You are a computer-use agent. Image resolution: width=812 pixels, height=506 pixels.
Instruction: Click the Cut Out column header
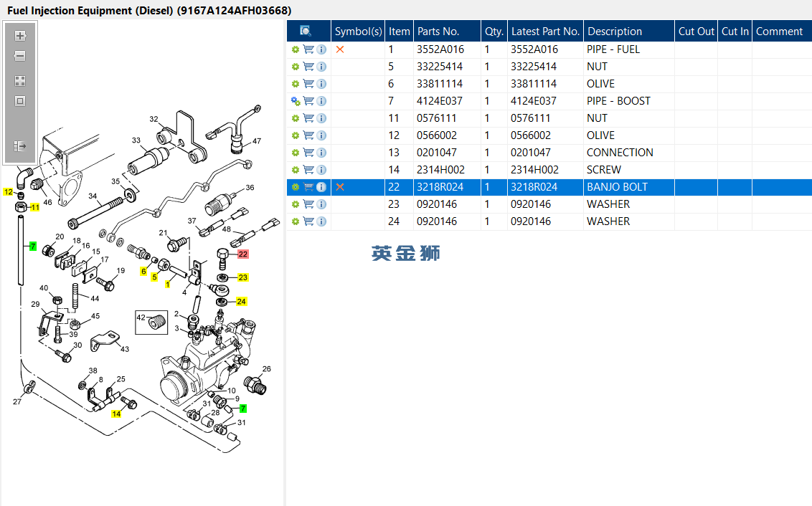[697, 31]
